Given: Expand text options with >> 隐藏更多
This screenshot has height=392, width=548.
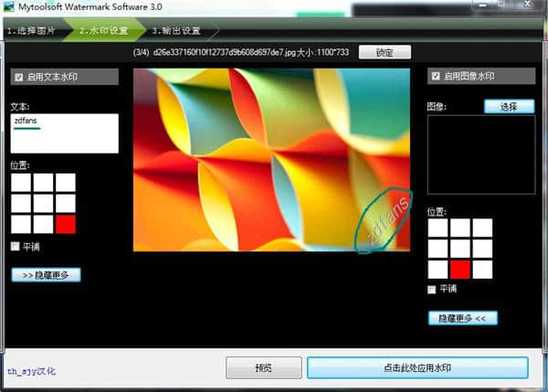Looking at the screenshot, I should point(46,274).
